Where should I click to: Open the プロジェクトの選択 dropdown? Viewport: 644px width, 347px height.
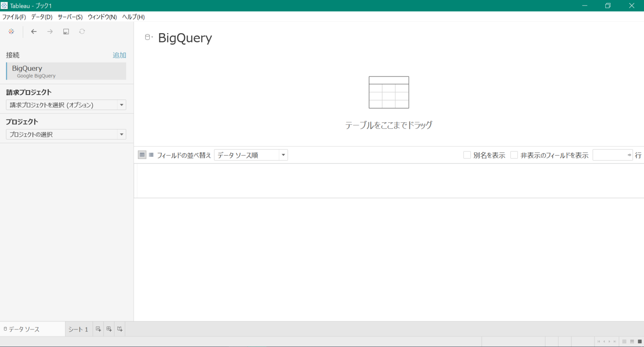[121, 134]
